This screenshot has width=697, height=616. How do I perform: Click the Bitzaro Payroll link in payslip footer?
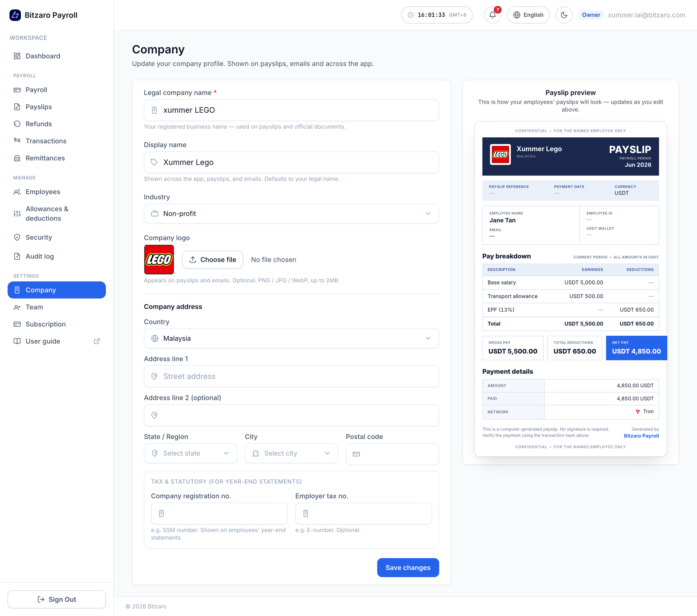pos(641,436)
